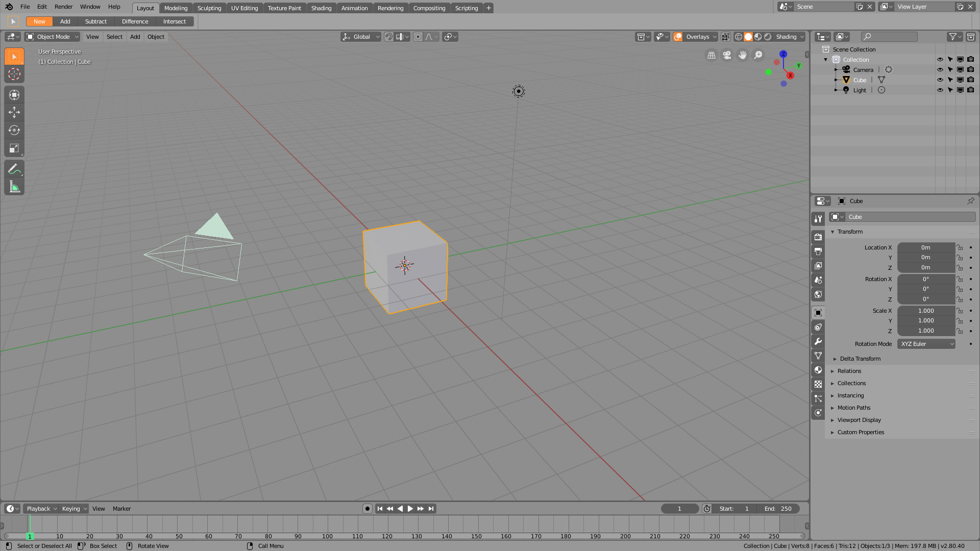Open the Render menu
This screenshot has width=980, height=551.
(63, 7)
